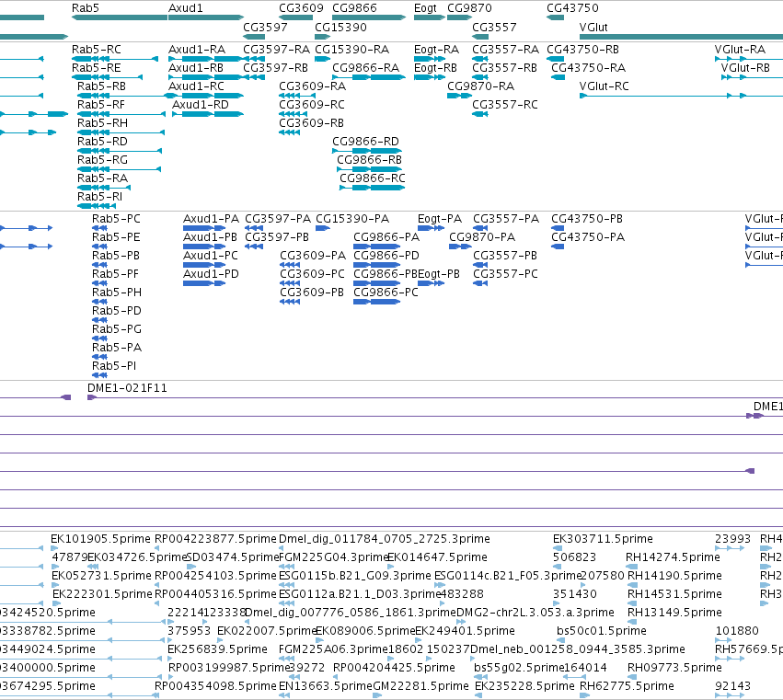Select the bs50c01.5prime EST label
The image size is (783, 700).
[601, 631]
